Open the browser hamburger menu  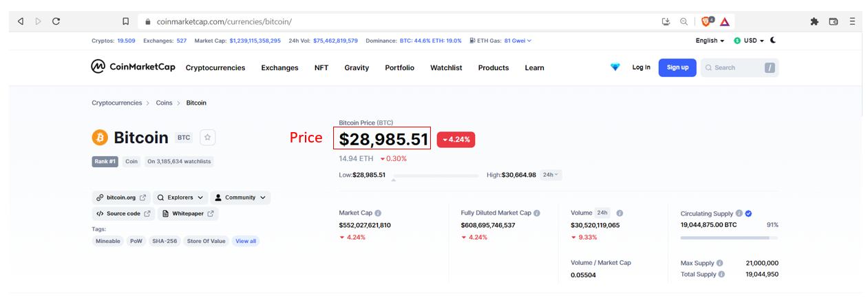tap(851, 21)
